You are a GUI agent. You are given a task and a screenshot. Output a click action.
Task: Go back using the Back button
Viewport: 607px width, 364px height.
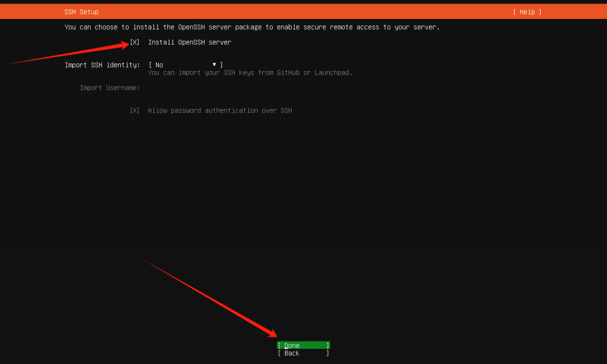coord(303,353)
